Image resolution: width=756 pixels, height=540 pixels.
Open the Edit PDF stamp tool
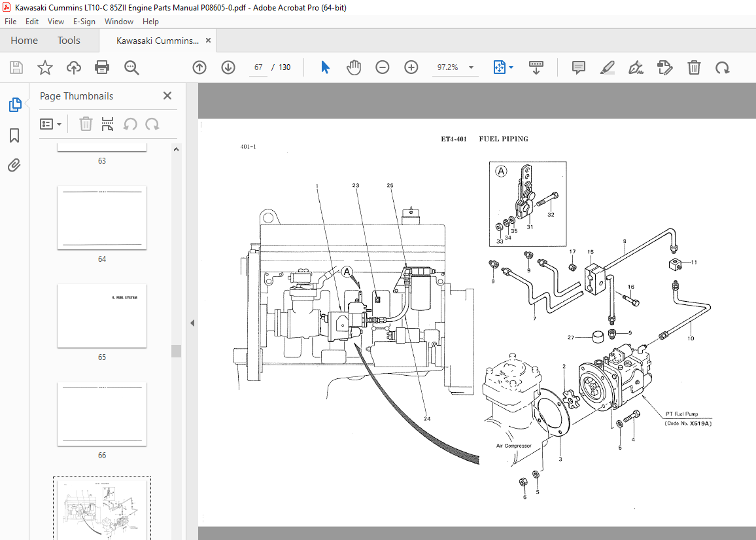pyautogui.click(x=665, y=67)
